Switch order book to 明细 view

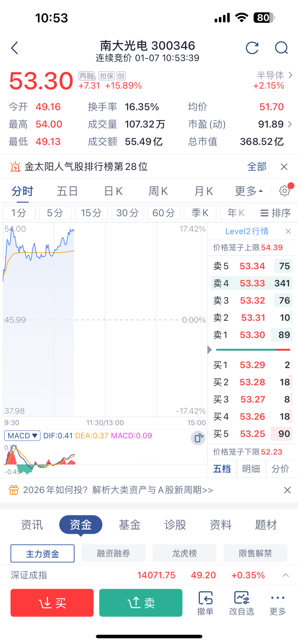[x=251, y=469]
